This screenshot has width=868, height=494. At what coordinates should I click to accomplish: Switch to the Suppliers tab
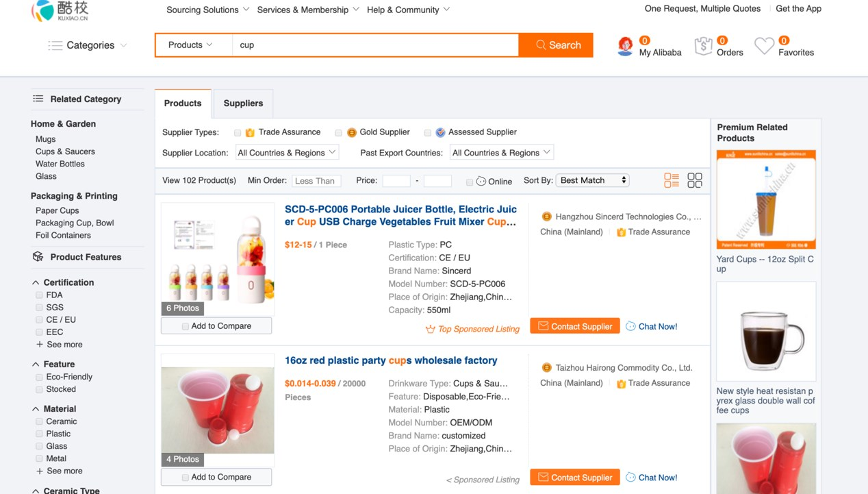[243, 103]
